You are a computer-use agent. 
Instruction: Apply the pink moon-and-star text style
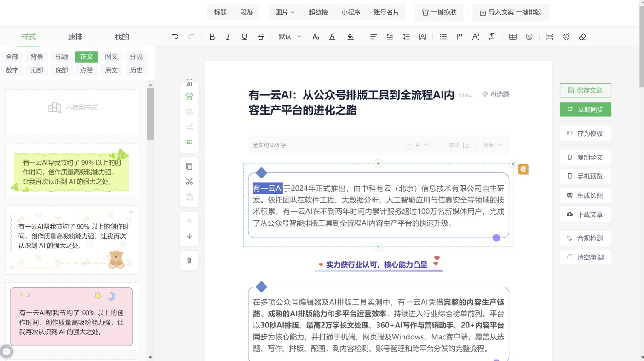tap(71, 317)
